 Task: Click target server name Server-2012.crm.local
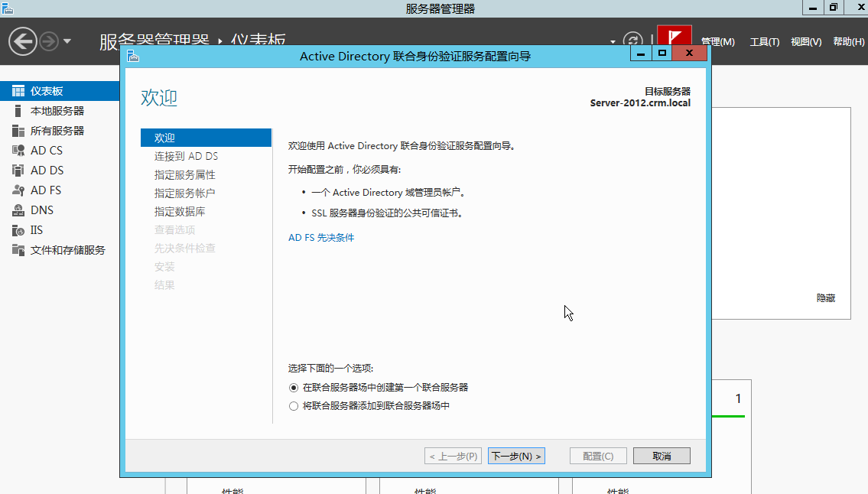pyautogui.click(x=640, y=103)
